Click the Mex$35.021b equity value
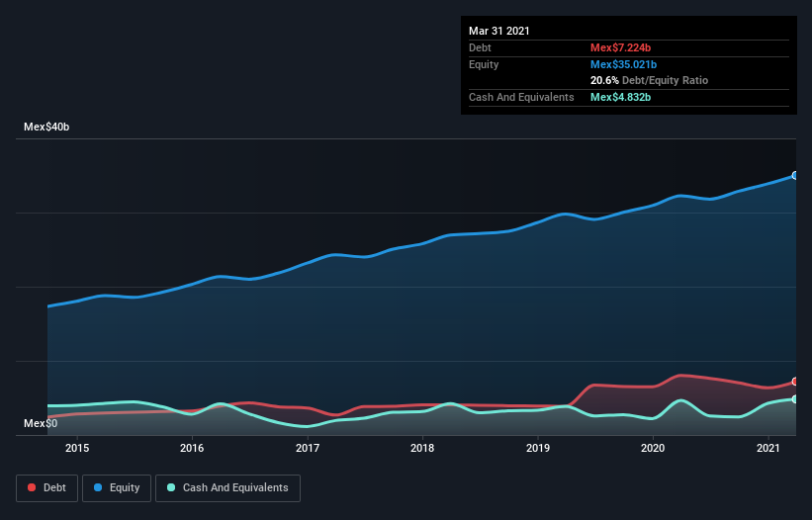 [x=623, y=64]
